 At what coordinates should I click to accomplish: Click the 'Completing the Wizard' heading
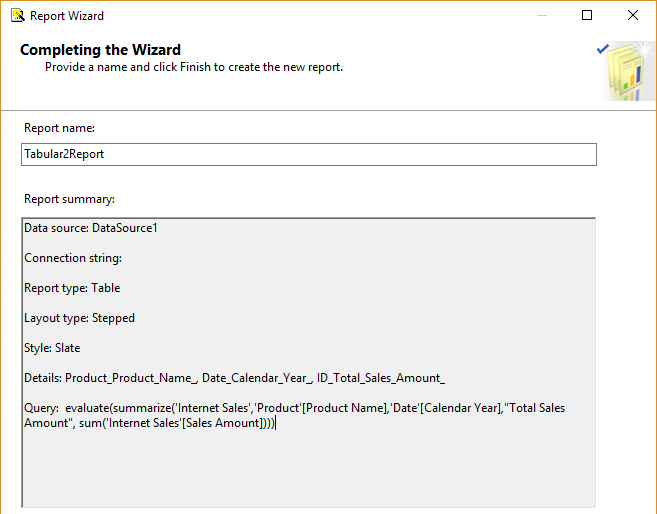100,50
